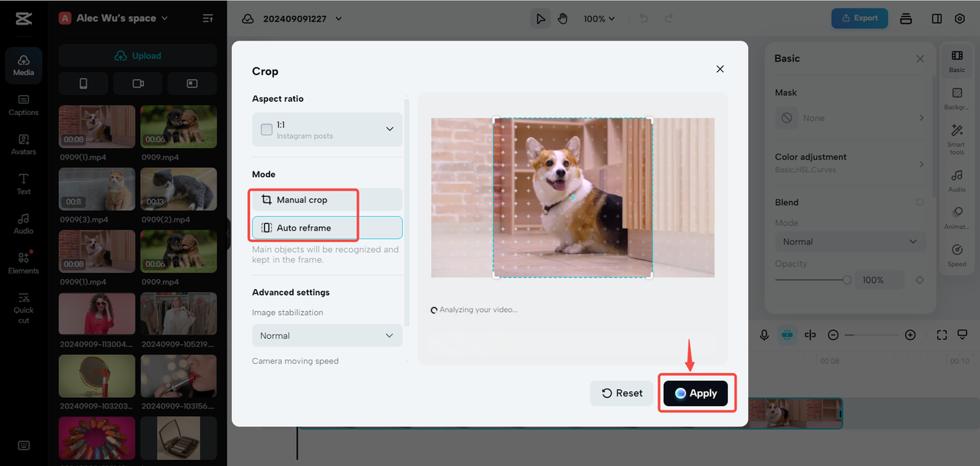Click the microphone record voiceover icon

(764, 335)
